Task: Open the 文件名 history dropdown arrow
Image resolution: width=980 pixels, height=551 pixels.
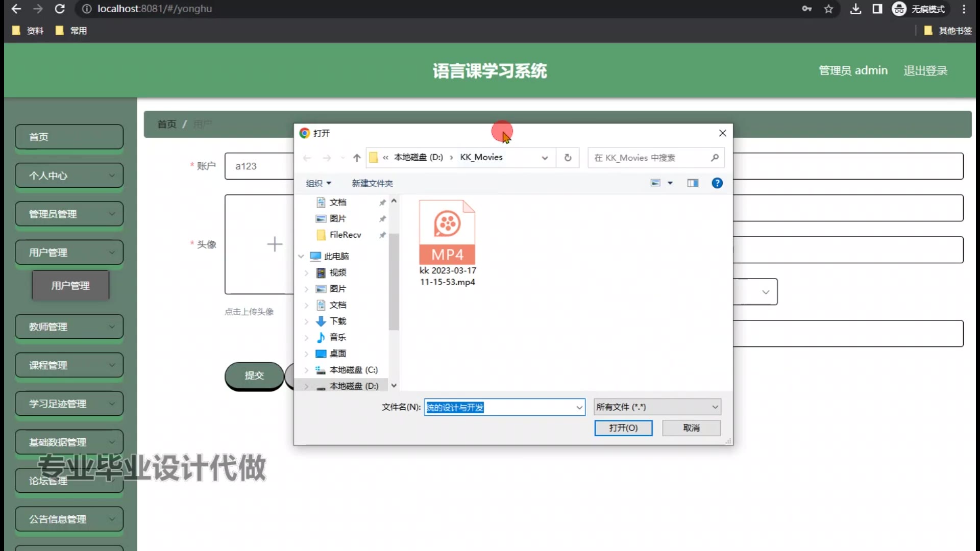Action: (579, 407)
